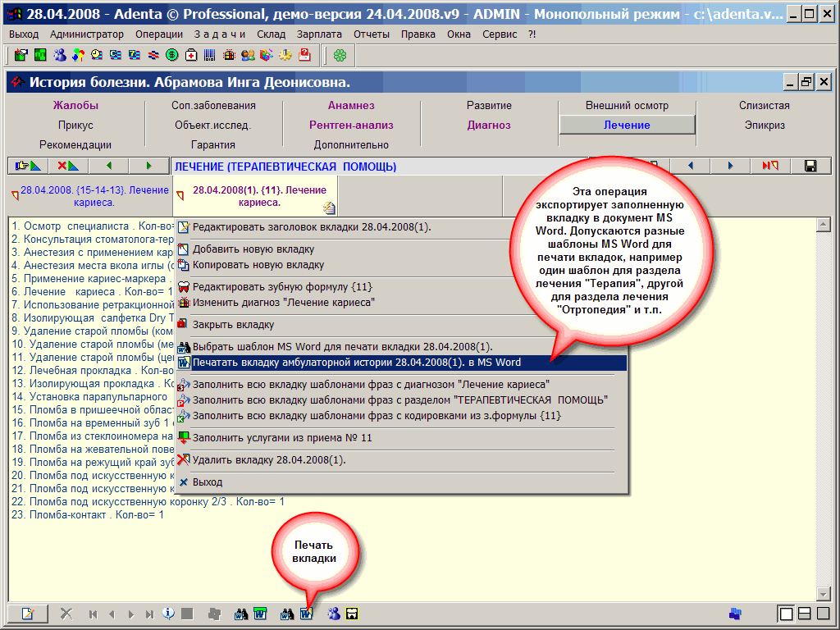Viewport: 840px width, 630px height.
Task: Switch to the 28.04.2008 {15-14-13} tab
Action: 90,195
